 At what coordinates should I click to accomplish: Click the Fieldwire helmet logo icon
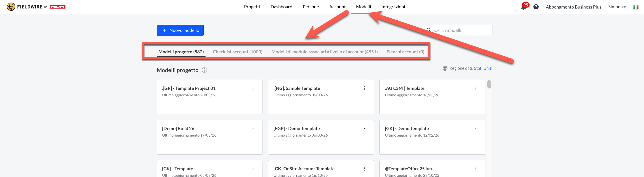[x=11, y=7]
